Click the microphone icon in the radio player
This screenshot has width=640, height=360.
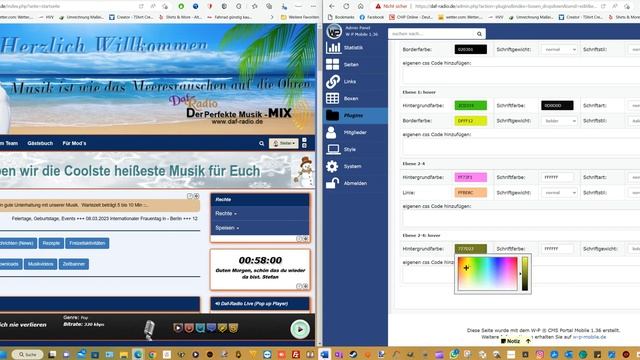[x=149, y=329]
